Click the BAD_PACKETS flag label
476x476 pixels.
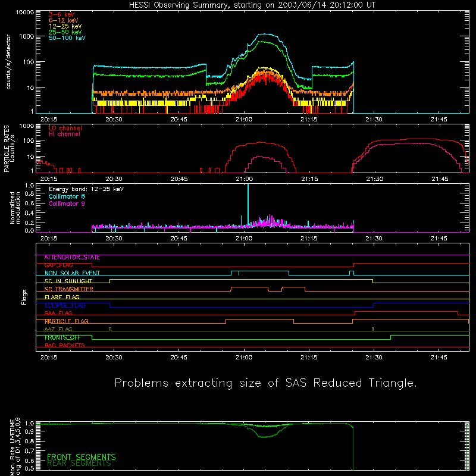pos(65,346)
